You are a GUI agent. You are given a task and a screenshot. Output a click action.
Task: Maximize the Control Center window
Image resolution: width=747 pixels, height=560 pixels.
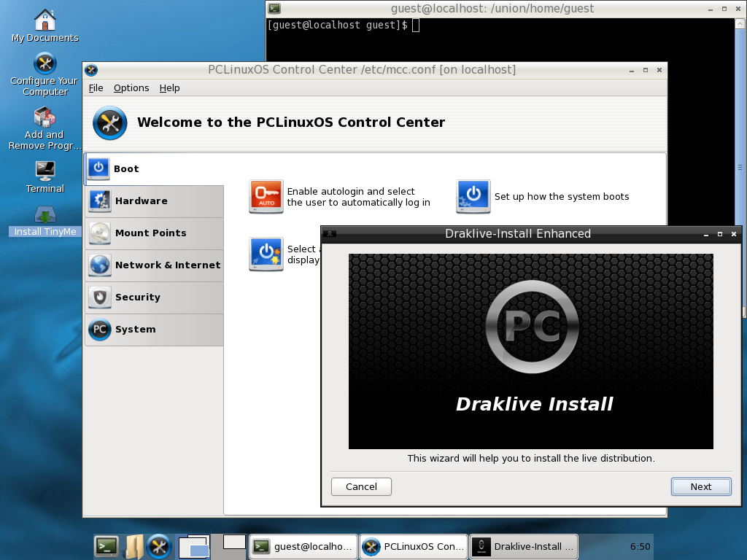(x=646, y=71)
